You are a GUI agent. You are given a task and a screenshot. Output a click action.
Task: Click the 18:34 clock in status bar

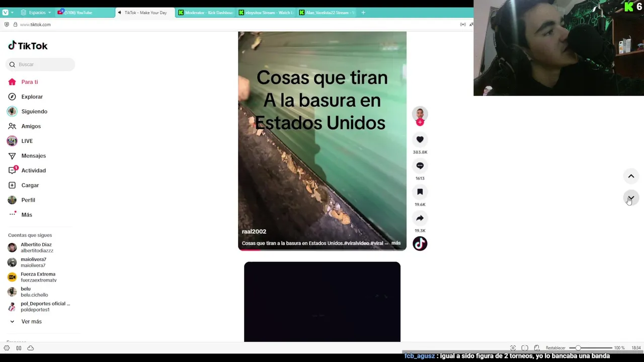click(x=636, y=348)
